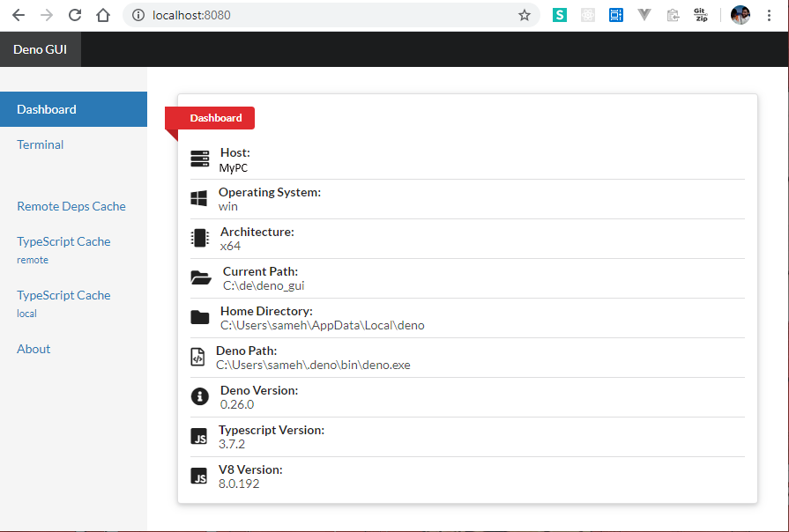This screenshot has width=789, height=532.
Task: Click the Deno Version: label
Action: [x=259, y=390]
